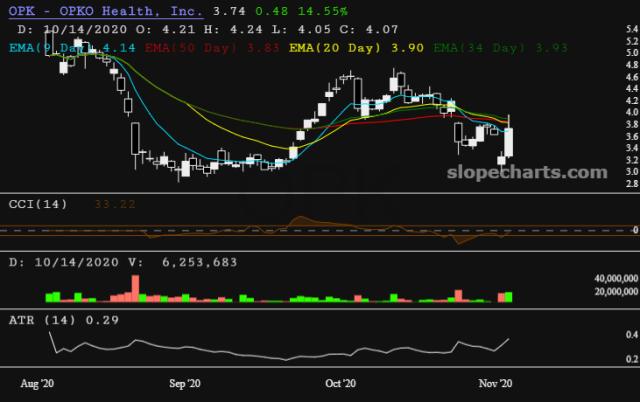Click the last white candlestick on chart
Image resolution: width=640 pixels, height=402 pixels.
click(509, 141)
